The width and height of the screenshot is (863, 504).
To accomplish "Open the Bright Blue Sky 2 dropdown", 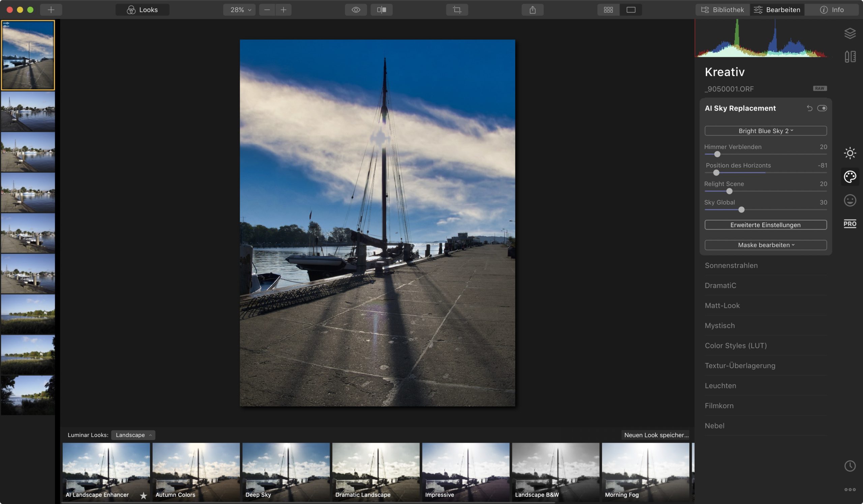I will tap(766, 131).
